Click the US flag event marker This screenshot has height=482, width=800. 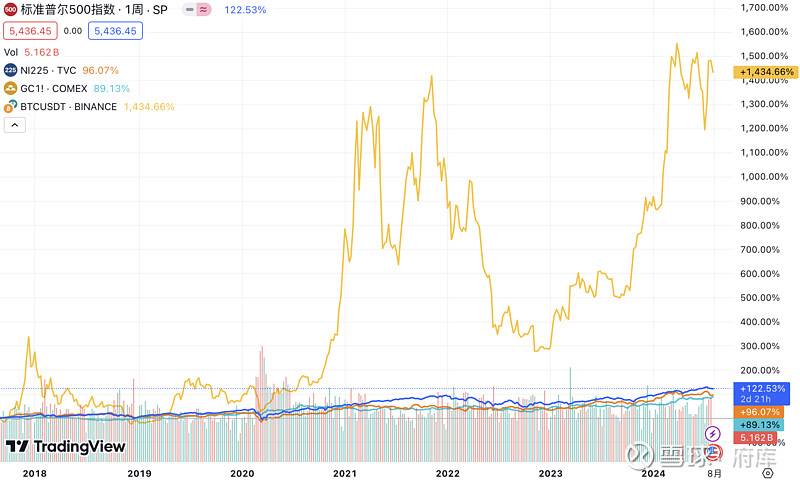tap(714, 451)
